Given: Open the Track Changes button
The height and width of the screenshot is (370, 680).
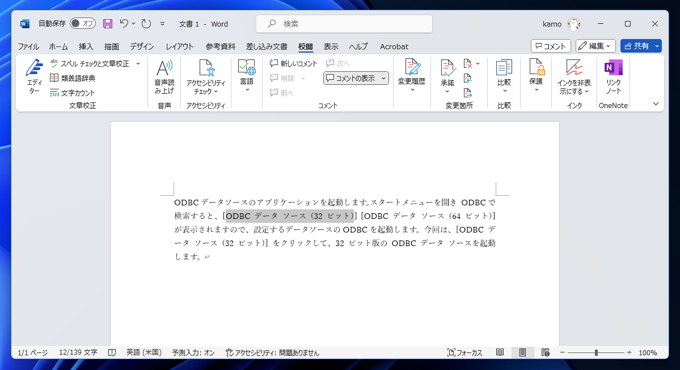Looking at the screenshot, I should [412, 76].
